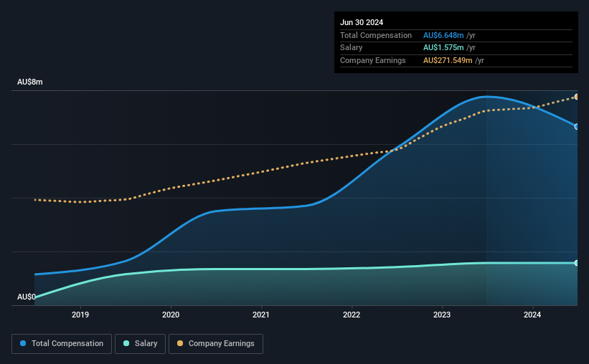Click the blue Total Compensation legend dot
The width and height of the screenshot is (589, 364).
(23, 343)
